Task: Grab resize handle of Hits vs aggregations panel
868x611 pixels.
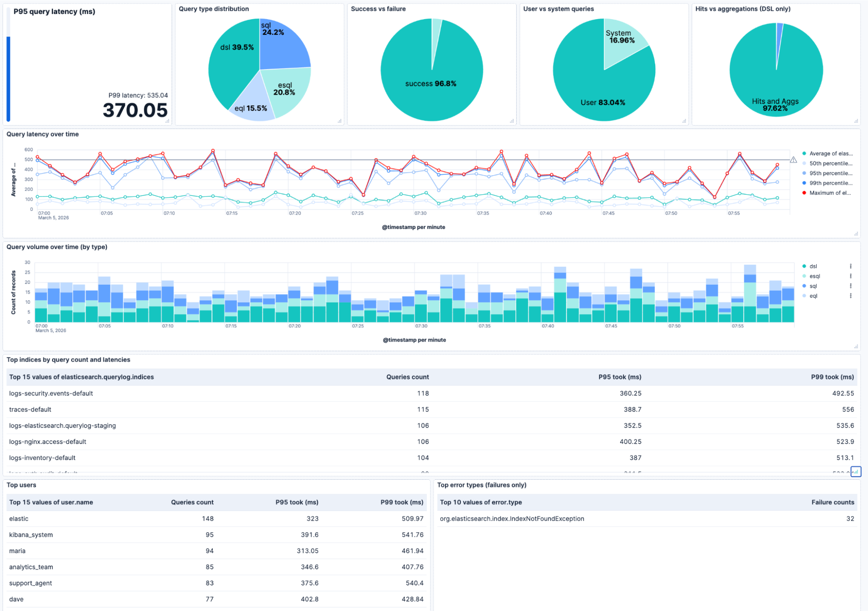Action: pos(856,121)
